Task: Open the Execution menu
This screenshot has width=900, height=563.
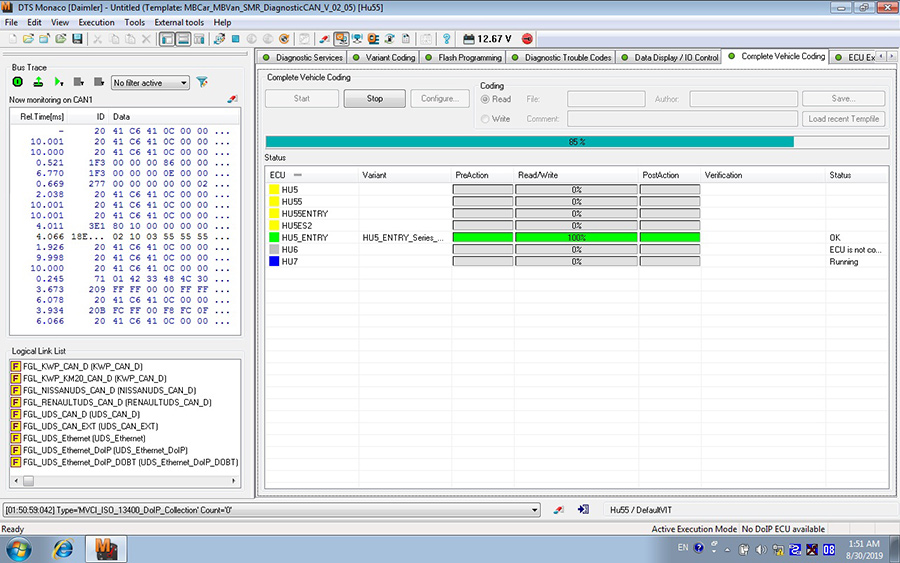Action: click(96, 22)
